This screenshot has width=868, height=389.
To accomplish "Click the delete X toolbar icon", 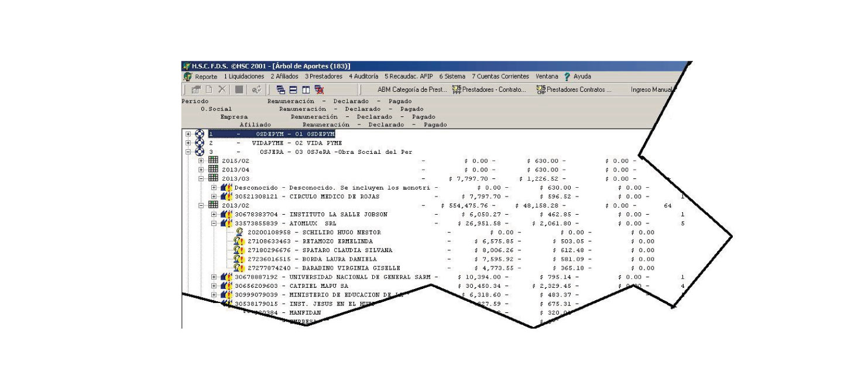I will [223, 90].
